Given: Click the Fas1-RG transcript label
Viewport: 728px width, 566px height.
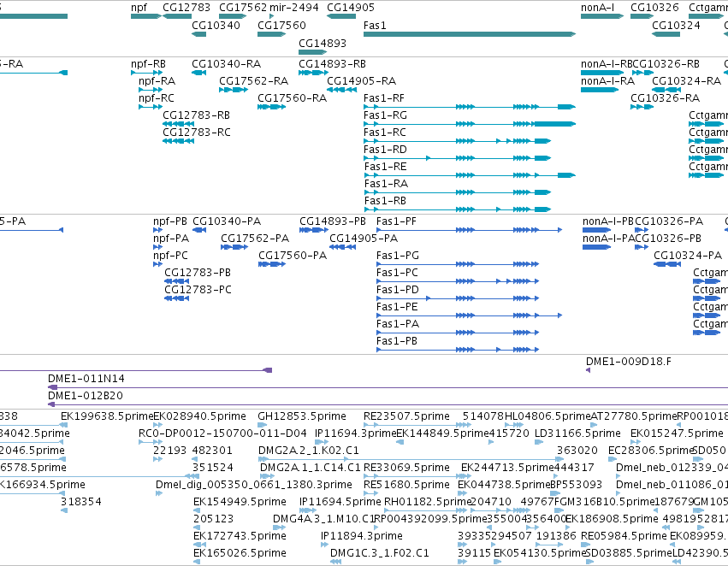Looking at the screenshot, I should click(x=385, y=115).
